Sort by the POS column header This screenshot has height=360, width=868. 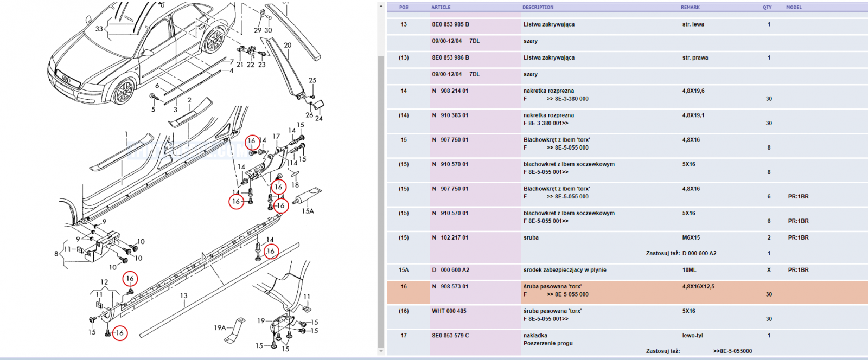point(404,7)
